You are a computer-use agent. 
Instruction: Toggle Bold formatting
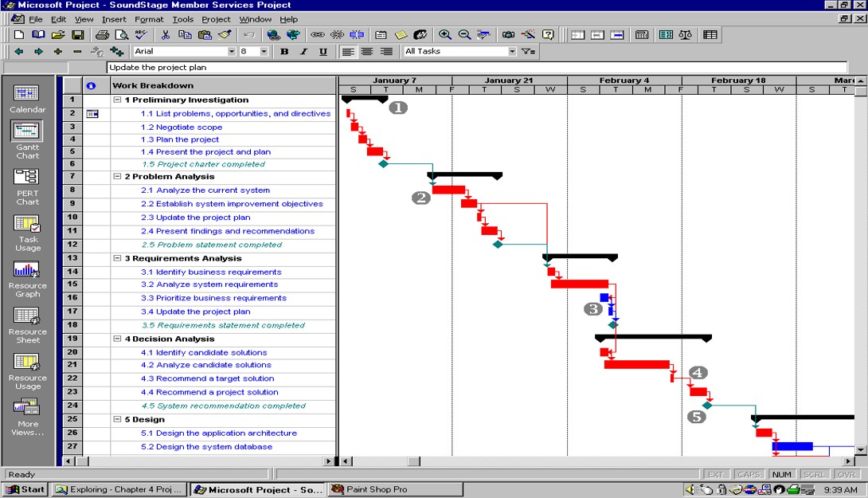284,52
